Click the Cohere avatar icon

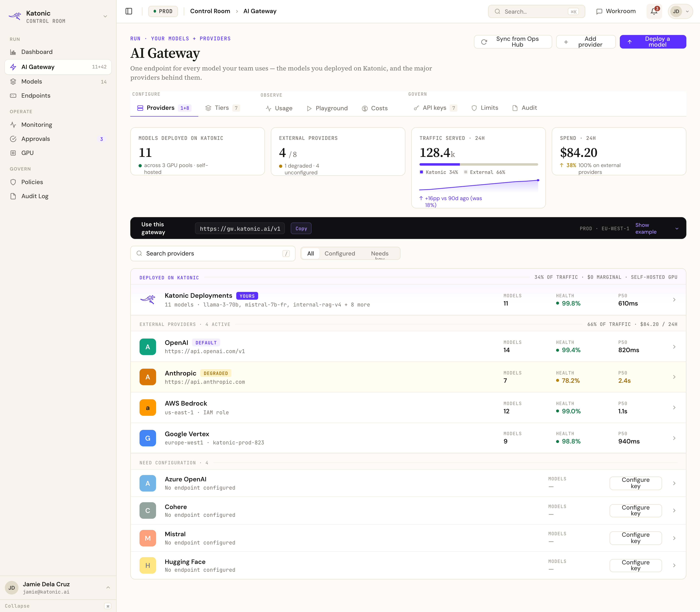point(148,511)
